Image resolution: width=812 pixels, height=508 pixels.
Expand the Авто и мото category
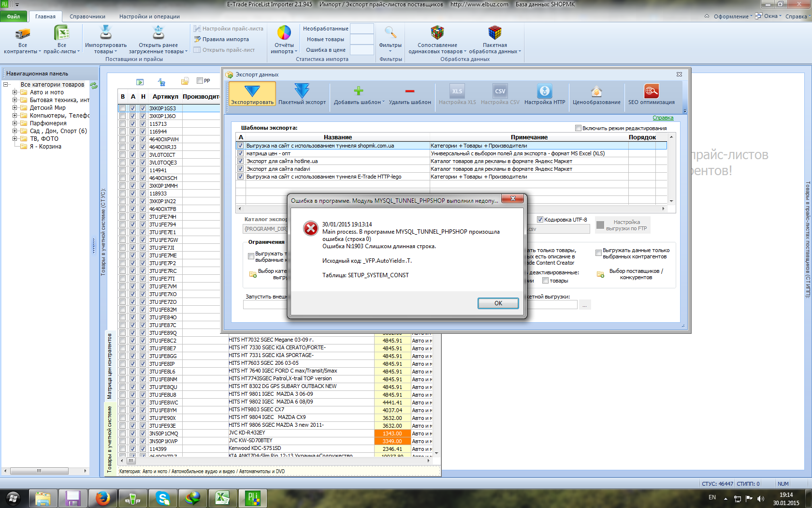(14, 92)
